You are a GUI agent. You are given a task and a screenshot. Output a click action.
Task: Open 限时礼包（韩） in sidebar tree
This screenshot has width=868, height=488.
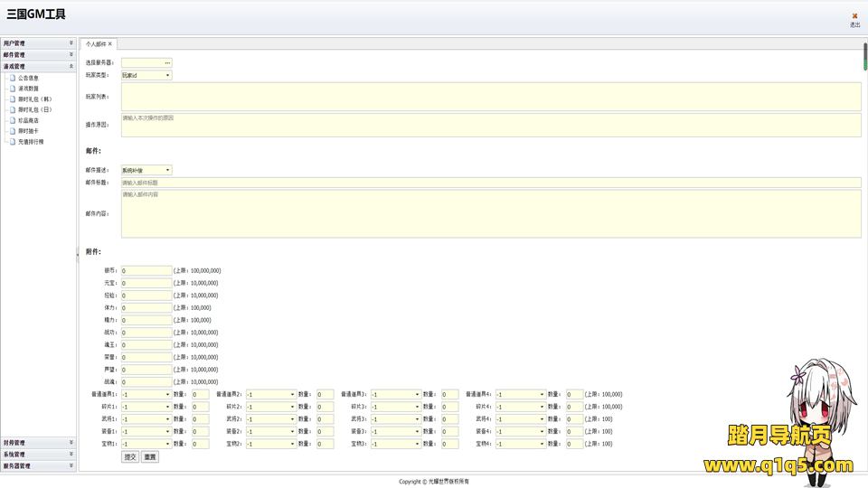click(x=34, y=99)
